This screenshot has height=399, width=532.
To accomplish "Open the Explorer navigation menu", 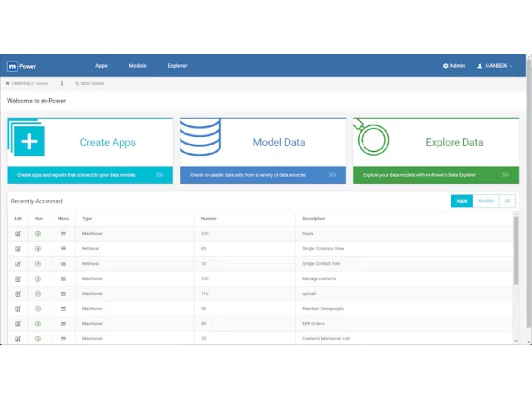I will (x=177, y=66).
